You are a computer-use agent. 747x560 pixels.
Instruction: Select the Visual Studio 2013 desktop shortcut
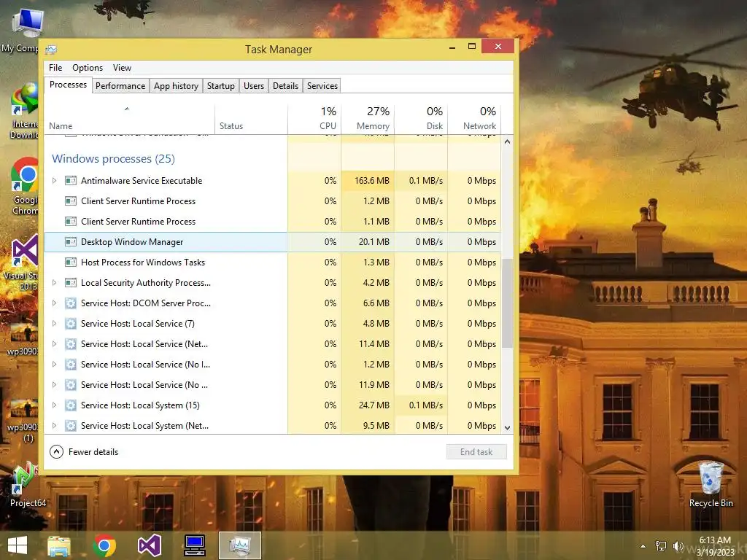pyautogui.click(x=23, y=262)
